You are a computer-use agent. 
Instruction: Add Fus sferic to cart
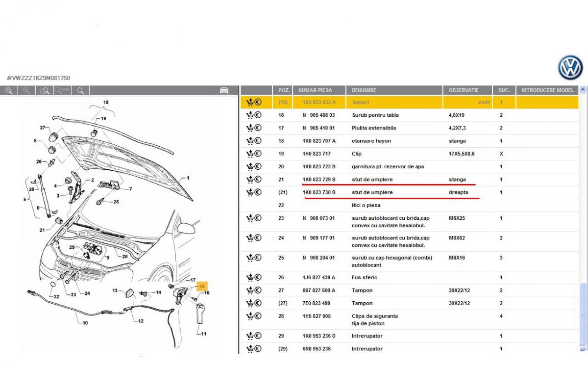tap(249, 277)
